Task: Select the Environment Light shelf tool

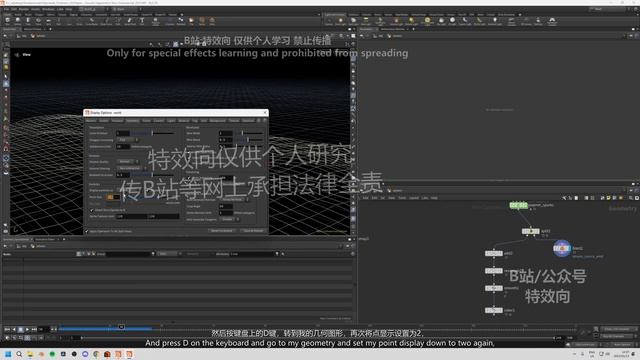Action: (427, 21)
